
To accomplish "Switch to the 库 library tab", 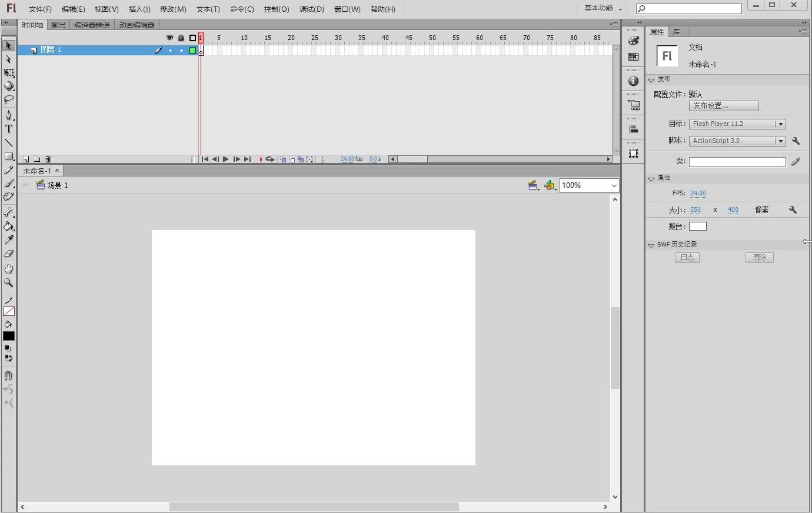I will click(677, 32).
